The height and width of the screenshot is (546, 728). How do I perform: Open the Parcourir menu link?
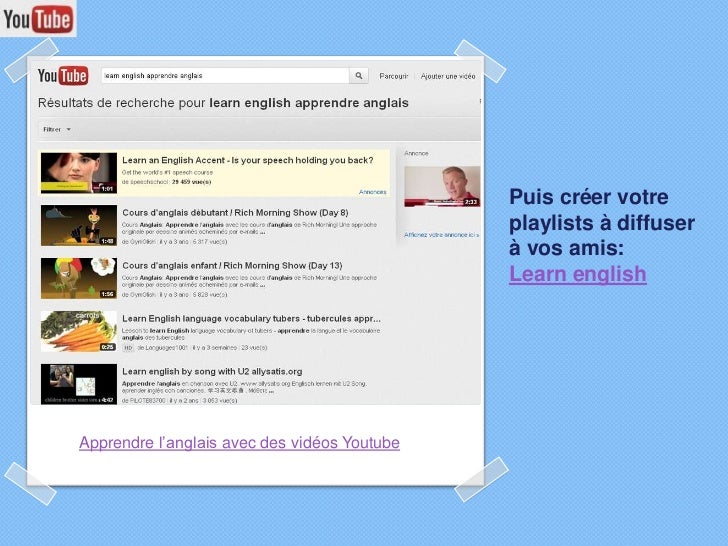coord(394,76)
